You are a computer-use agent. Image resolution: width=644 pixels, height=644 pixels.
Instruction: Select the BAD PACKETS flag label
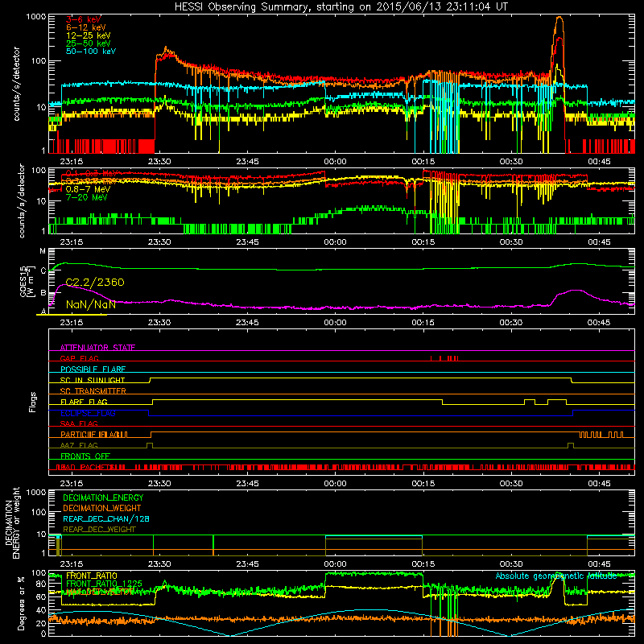(90, 467)
